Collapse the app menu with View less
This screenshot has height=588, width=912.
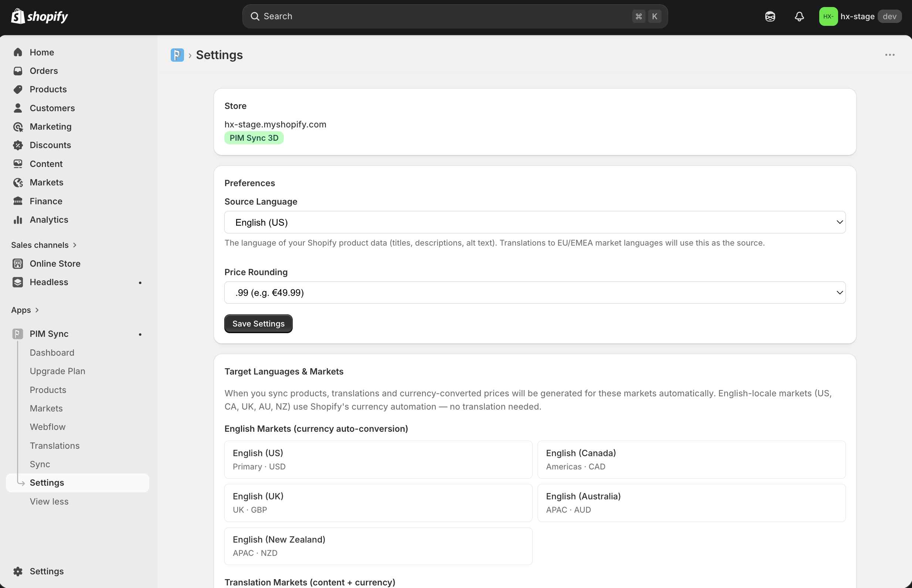[49, 501]
